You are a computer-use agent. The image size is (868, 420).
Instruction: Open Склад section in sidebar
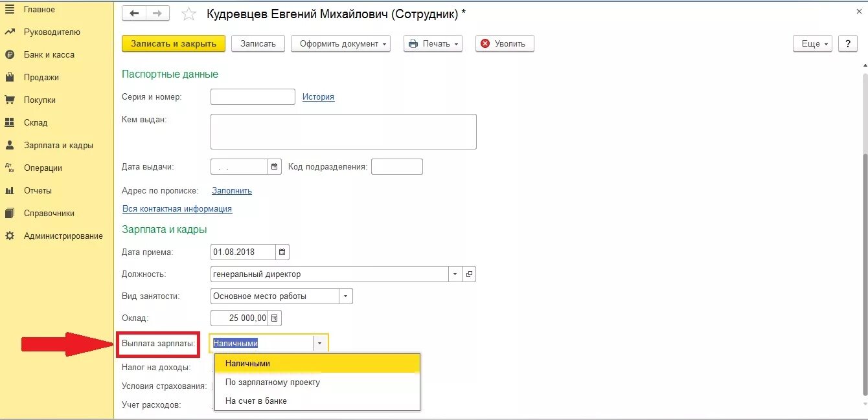point(36,122)
